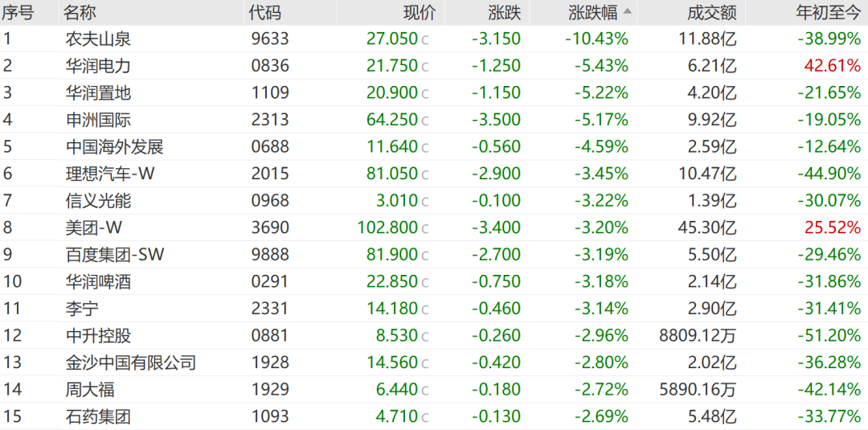Select the 名称 column header
The width and height of the screenshot is (868, 430).
(x=80, y=12)
